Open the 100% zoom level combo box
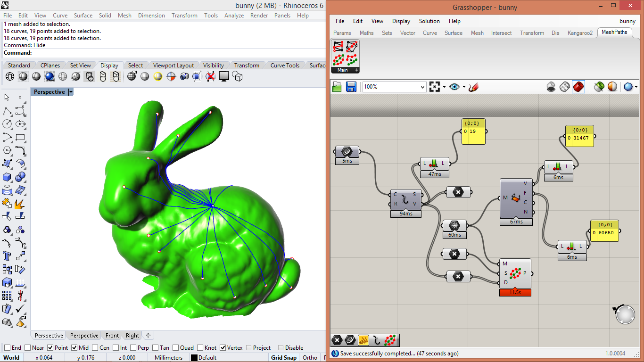The width and height of the screenshot is (644, 362). click(394, 87)
